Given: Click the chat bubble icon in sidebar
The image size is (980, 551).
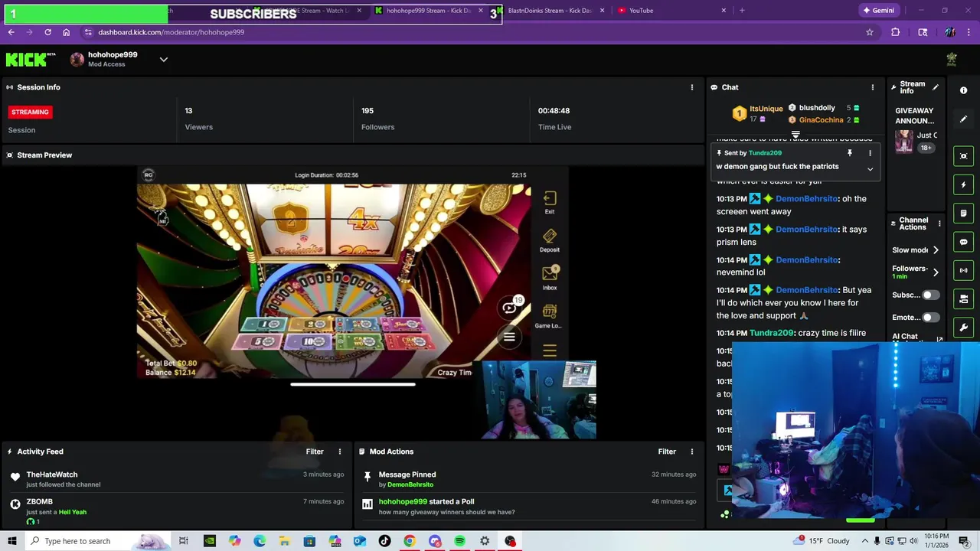Looking at the screenshot, I should (963, 242).
